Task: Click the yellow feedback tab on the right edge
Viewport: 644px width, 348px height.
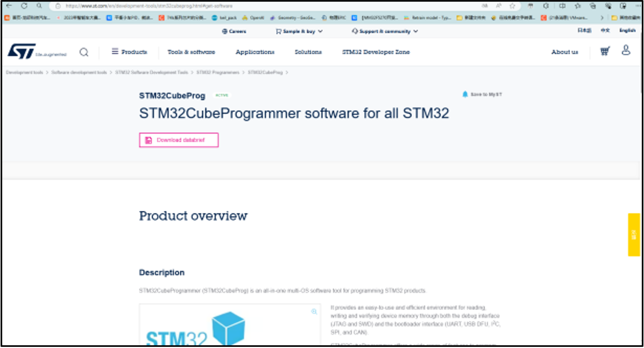Action: tap(634, 235)
